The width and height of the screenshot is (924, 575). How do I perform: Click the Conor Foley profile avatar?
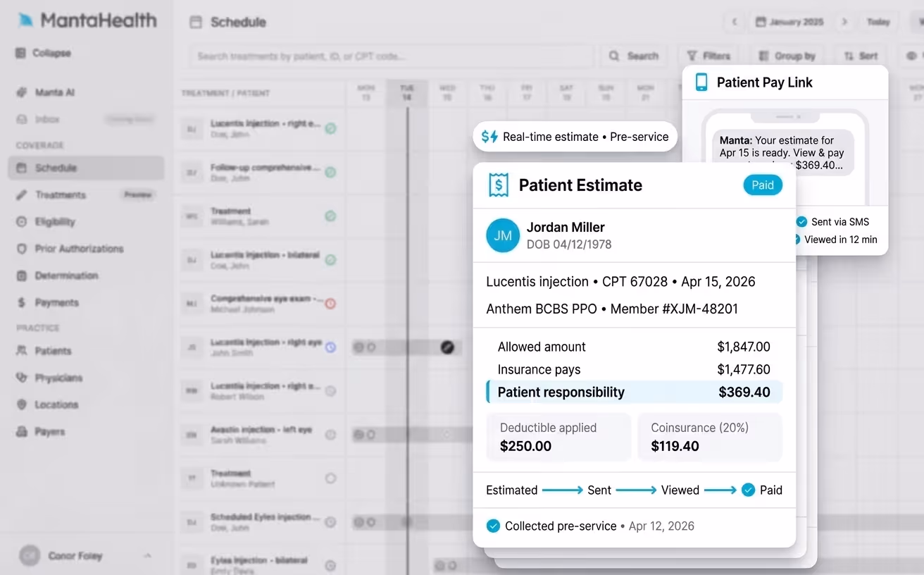coord(30,556)
